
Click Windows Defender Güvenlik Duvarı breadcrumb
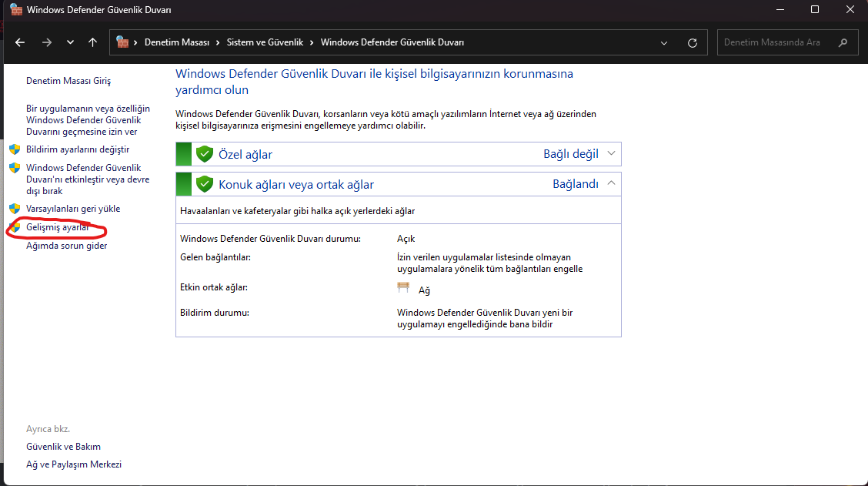pos(392,42)
